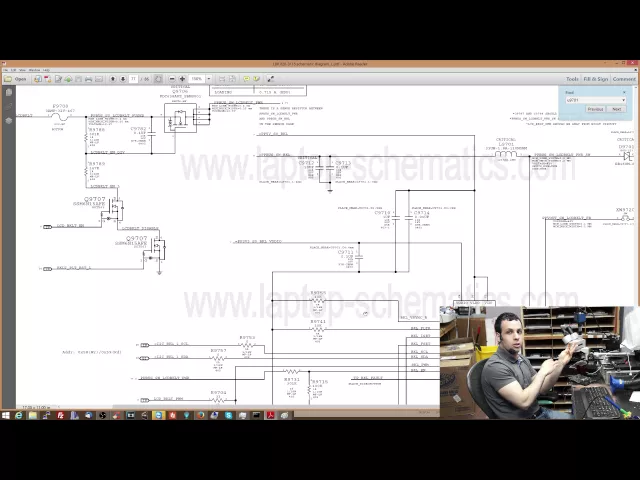Click the save file icon
This screenshot has height=480, width=640.
(x=78, y=79)
